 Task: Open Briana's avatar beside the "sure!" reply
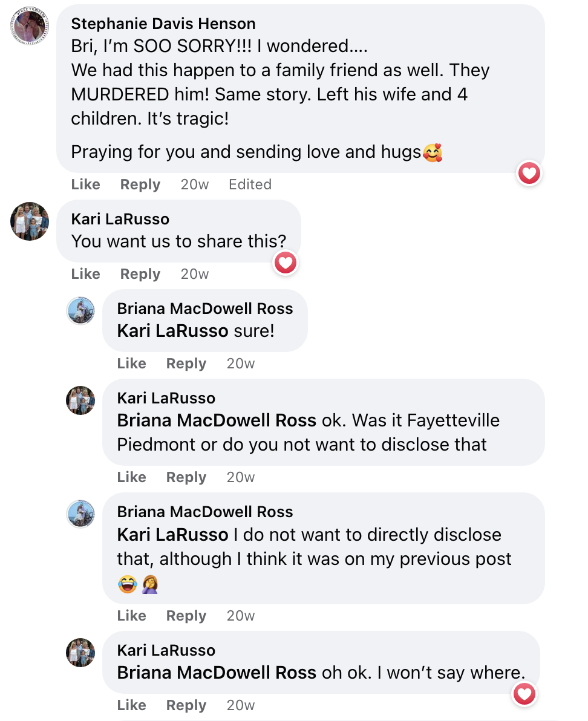point(80,311)
